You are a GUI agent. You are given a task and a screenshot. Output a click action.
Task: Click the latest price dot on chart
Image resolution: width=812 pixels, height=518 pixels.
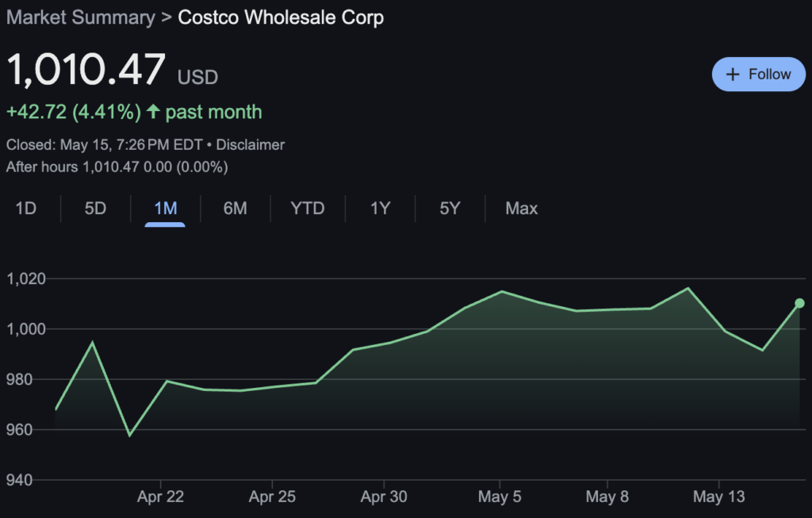pyautogui.click(x=799, y=303)
